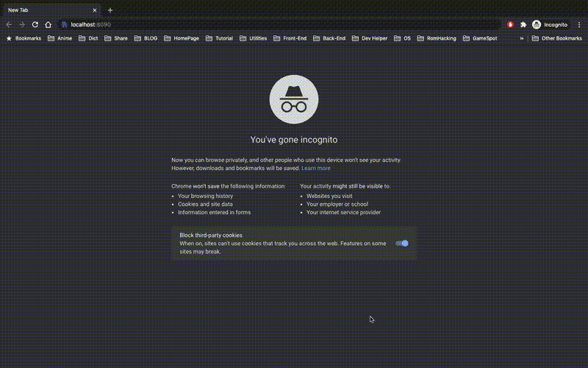Toggle Block third-party cookies switch
588x368 pixels.
pyautogui.click(x=402, y=244)
